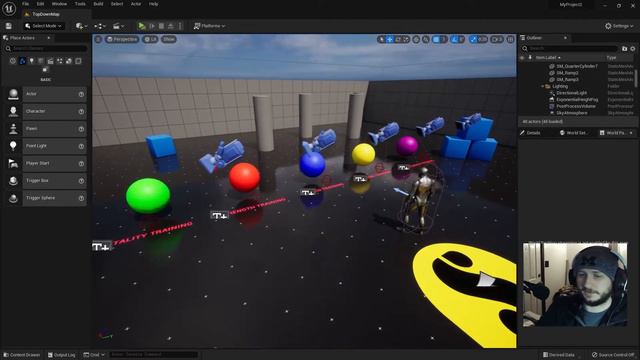This screenshot has height=360, width=640.
Task: Click the Trigger Sphere item
Action: (x=46, y=198)
